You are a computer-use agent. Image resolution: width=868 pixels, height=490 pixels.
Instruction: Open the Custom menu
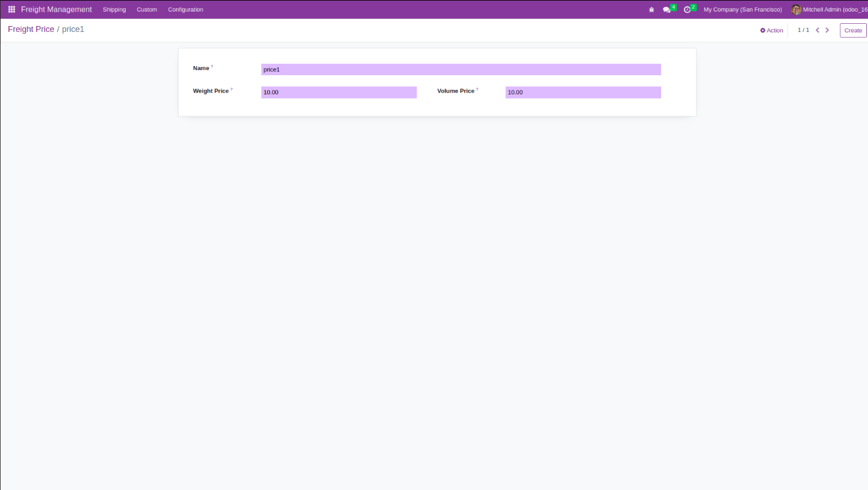pyautogui.click(x=147, y=9)
